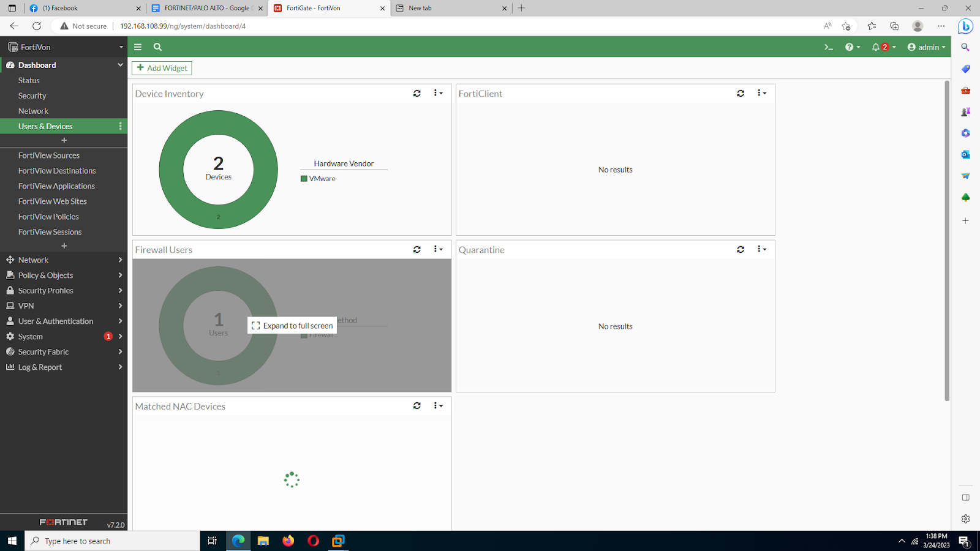Open Outlook in the Edge sidebar

pyautogui.click(x=966, y=154)
